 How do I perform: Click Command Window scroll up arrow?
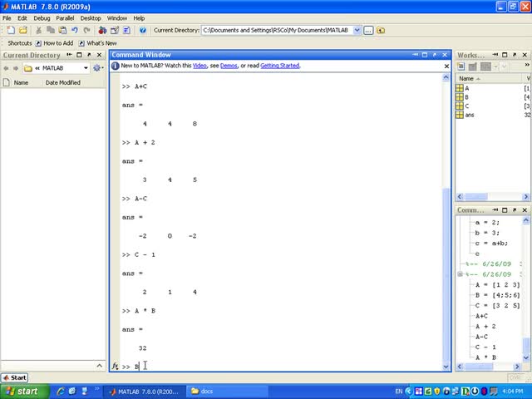coord(446,77)
